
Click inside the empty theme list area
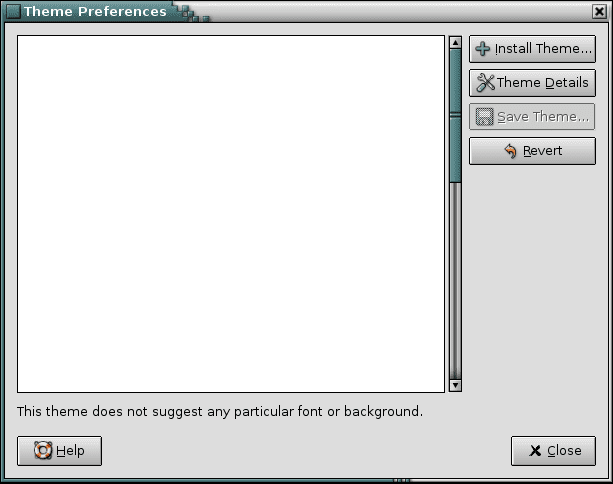coord(231,214)
